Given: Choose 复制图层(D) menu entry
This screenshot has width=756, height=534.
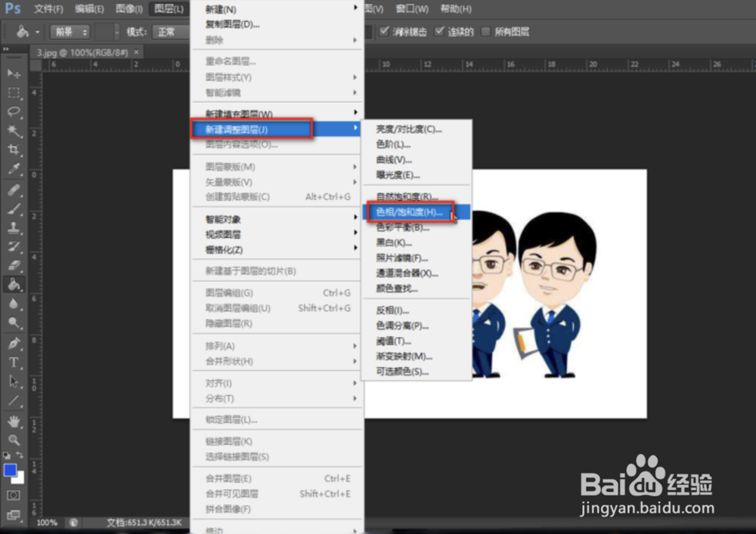Looking at the screenshot, I should [276, 25].
